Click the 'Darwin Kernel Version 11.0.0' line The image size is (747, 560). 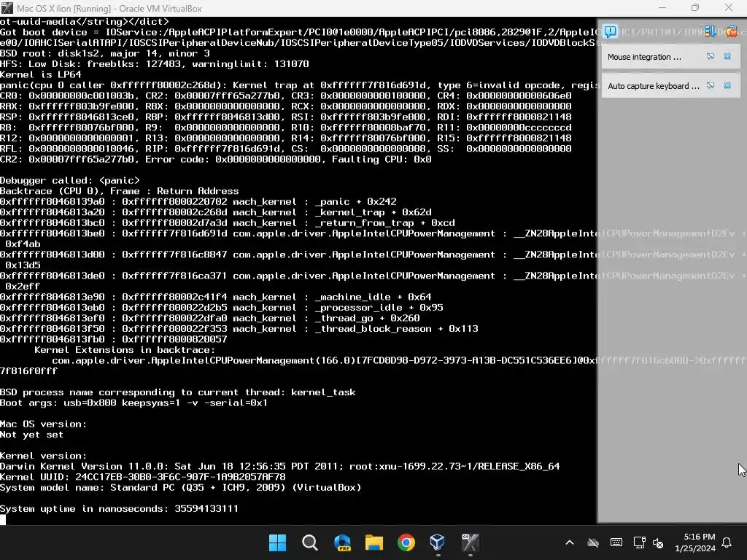pos(279,466)
